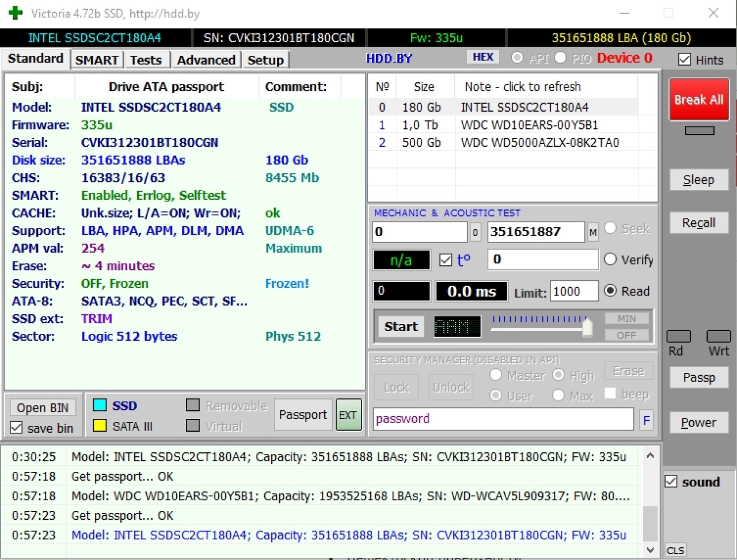Click the Start test button
Screen dimensions: 737x560
(401, 327)
